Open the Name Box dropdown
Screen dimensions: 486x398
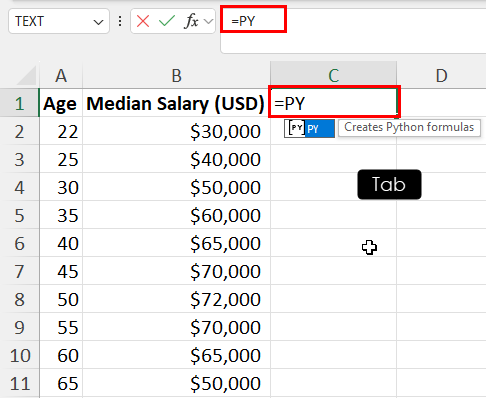click(98, 22)
